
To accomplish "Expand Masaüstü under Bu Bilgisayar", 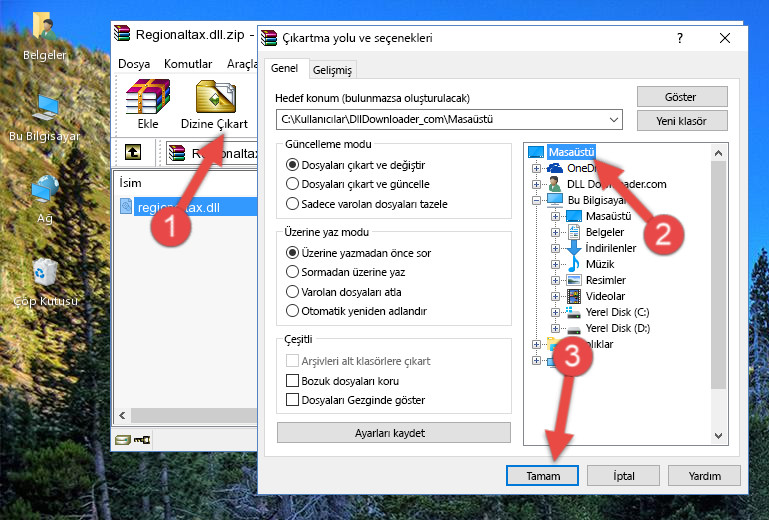I will (x=555, y=216).
